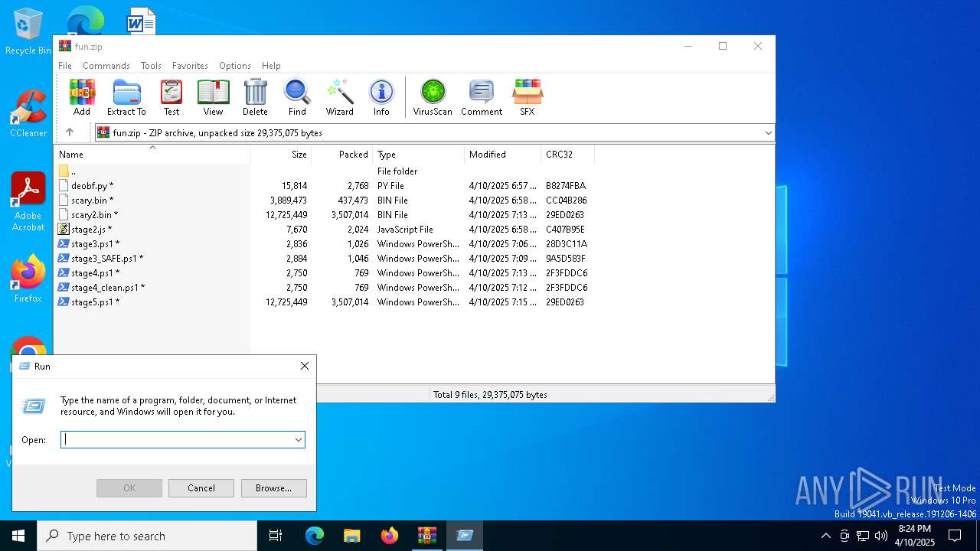
Task: Open Firefox desktop shortcut
Action: [28, 279]
